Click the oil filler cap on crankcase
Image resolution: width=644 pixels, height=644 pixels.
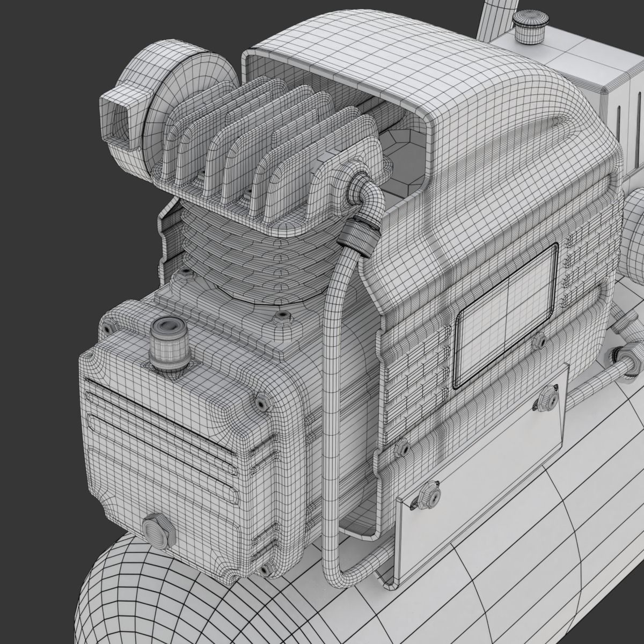(170, 344)
